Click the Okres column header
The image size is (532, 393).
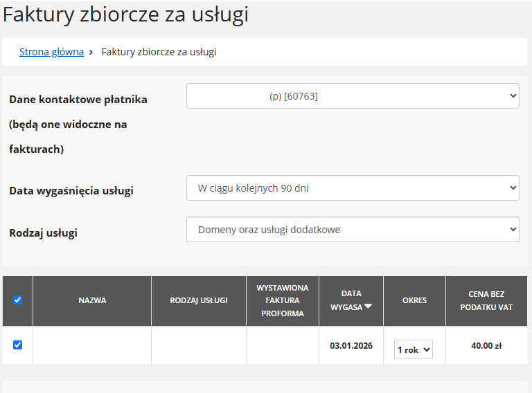click(414, 300)
